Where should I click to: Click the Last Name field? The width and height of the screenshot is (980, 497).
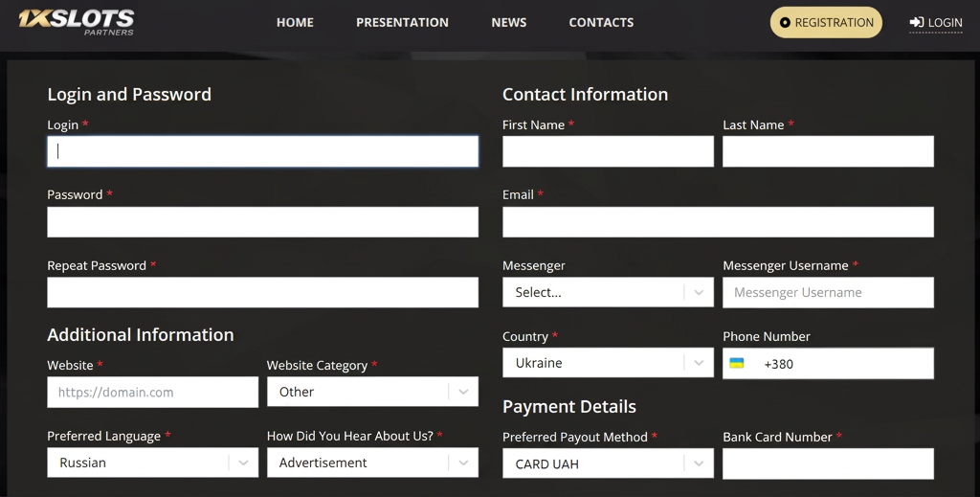(x=828, y=151)
